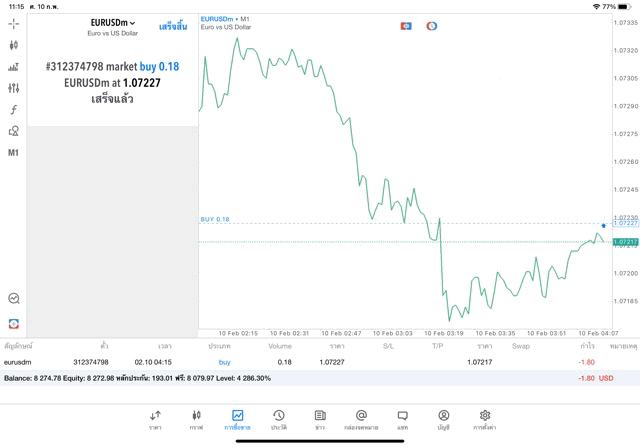Open the History tab clock icon

pos(278,419)
